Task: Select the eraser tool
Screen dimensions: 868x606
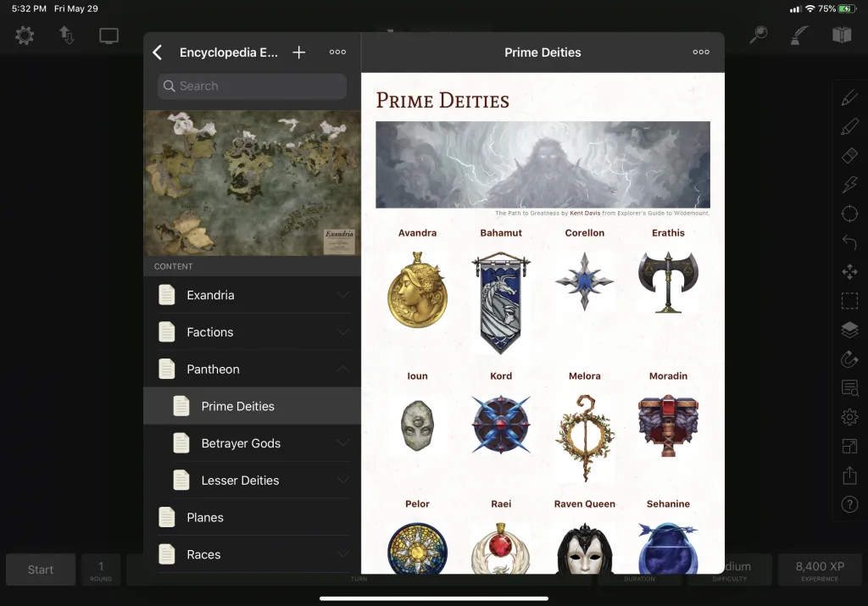Action: (x=849, y=155)
